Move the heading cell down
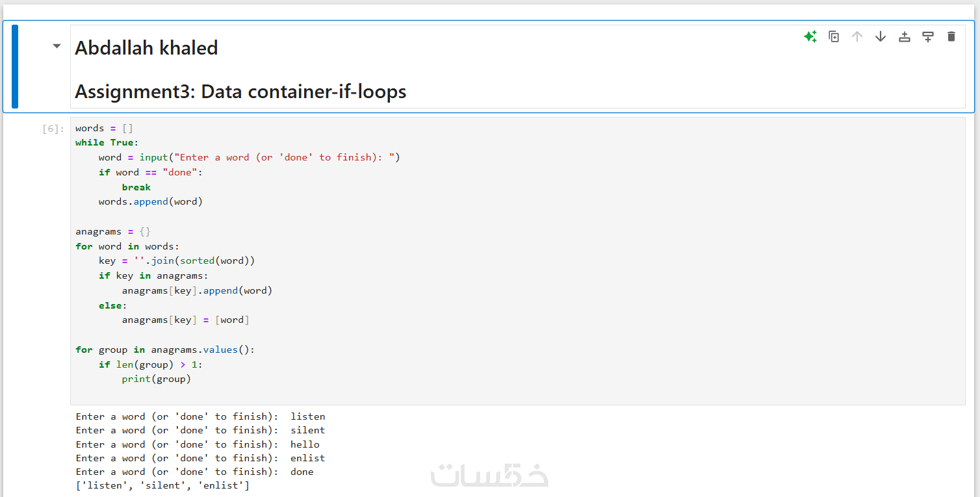Viewport: 980px width, 497px height. pyautogui.click(x=881, y=37)
